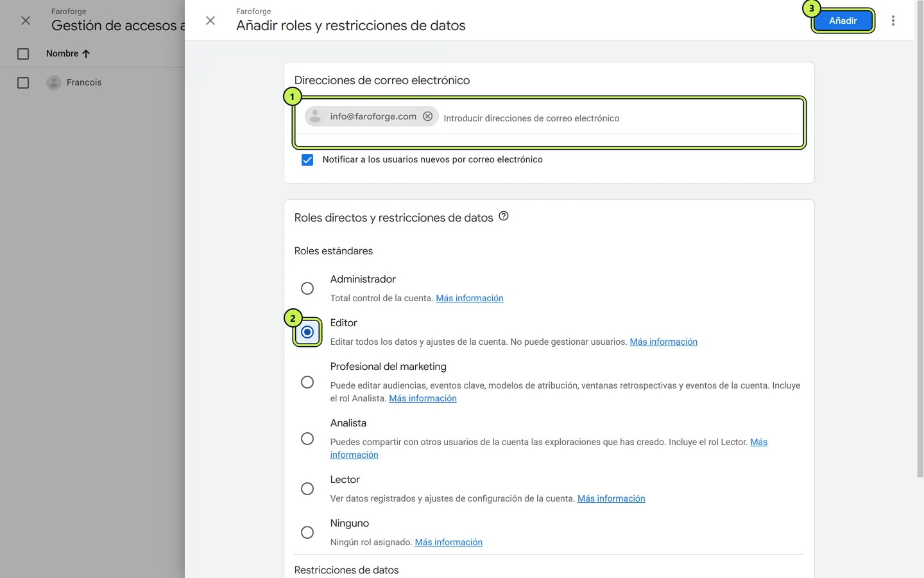Open Más información link for Editor
Viewport: 924px width, 578px height.
(663, 342)
